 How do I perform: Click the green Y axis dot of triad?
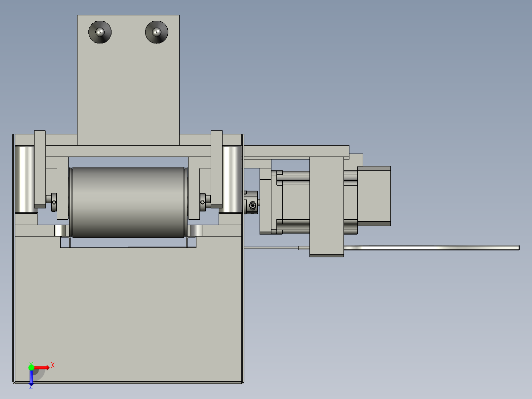click(31, 367)
